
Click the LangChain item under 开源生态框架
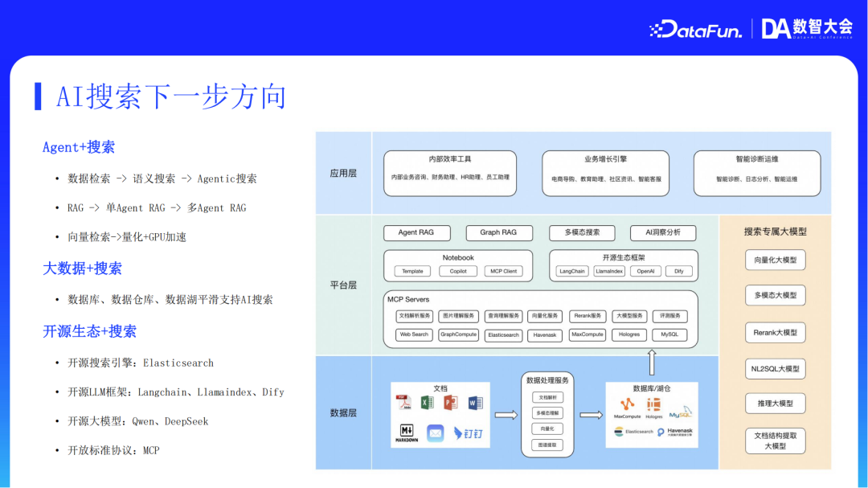(571, 271)
